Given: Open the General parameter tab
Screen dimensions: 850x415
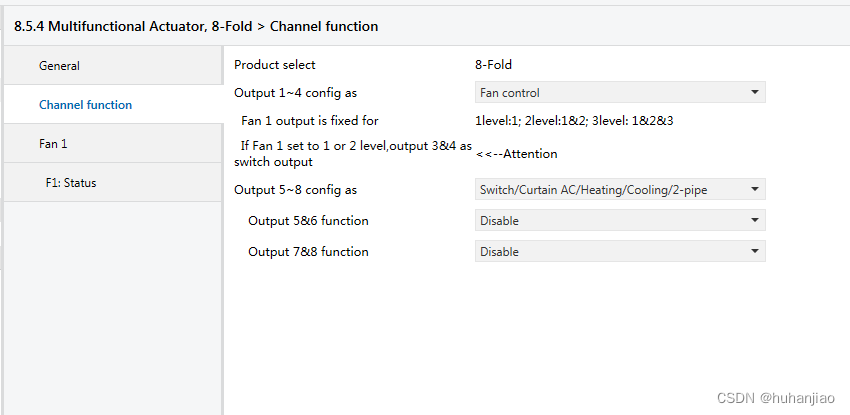Looking at the screenshot, I should point(60,66).
